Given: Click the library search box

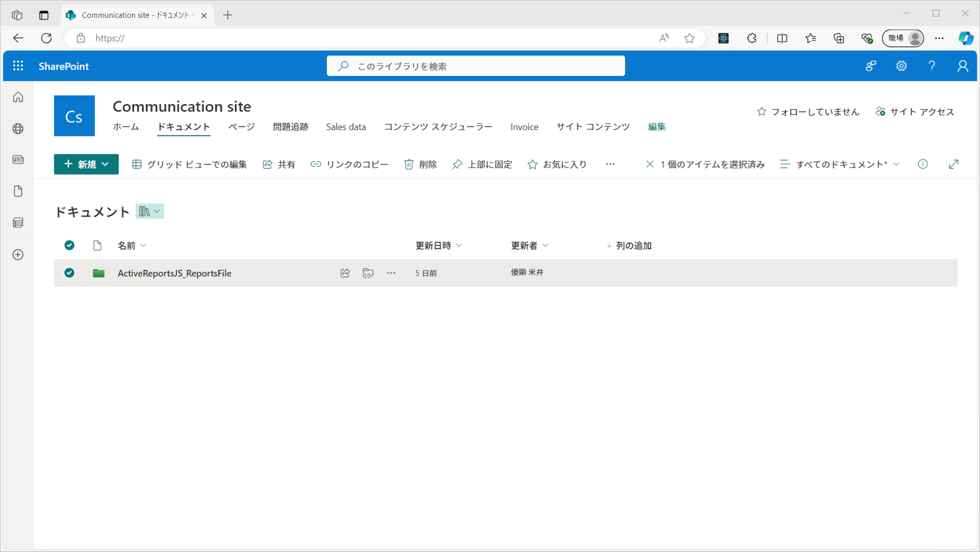Looking at the screenshot, I should [476, 66].
